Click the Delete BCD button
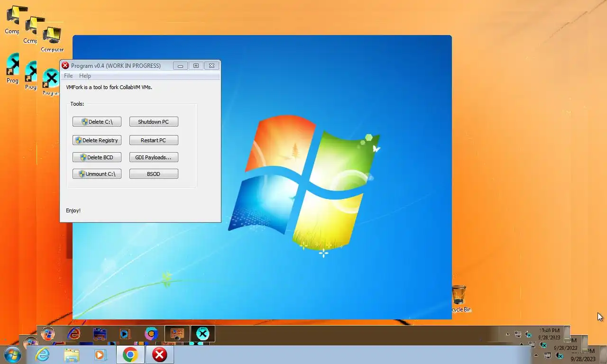Screen dimensions: 607x364 [x=97, y=157]
